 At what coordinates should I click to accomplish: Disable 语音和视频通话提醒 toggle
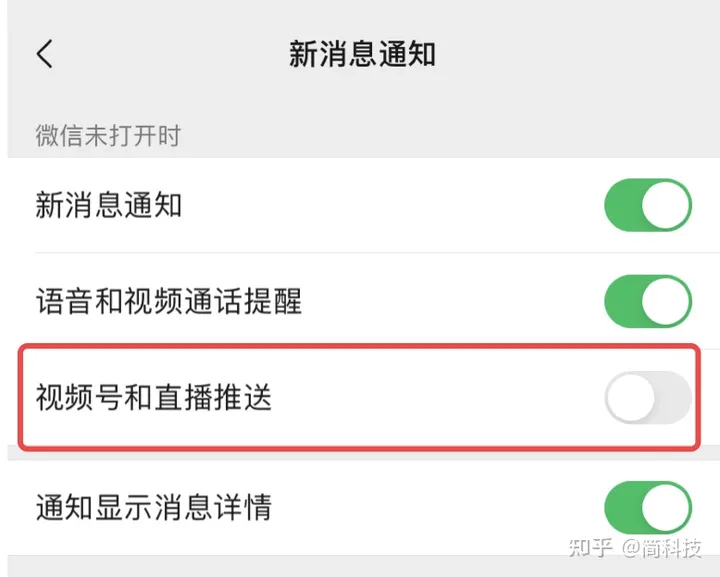click(x=648, y=302)
